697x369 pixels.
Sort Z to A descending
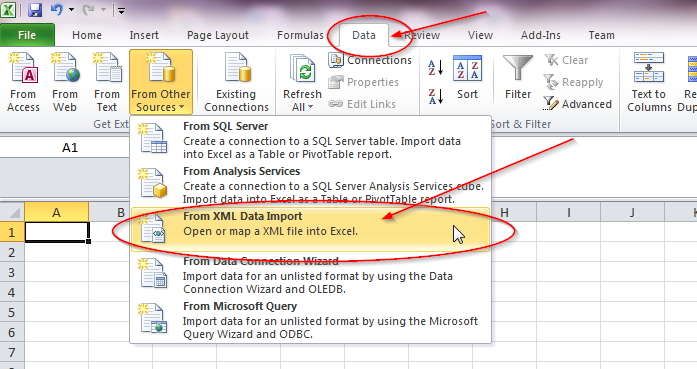pyautogui.click(x=435, y=96)
